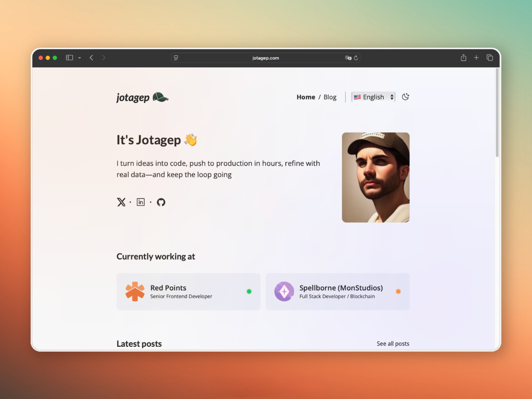Select the Red Points company icon
Screen dimensions: 532x399
coord(134,291)
